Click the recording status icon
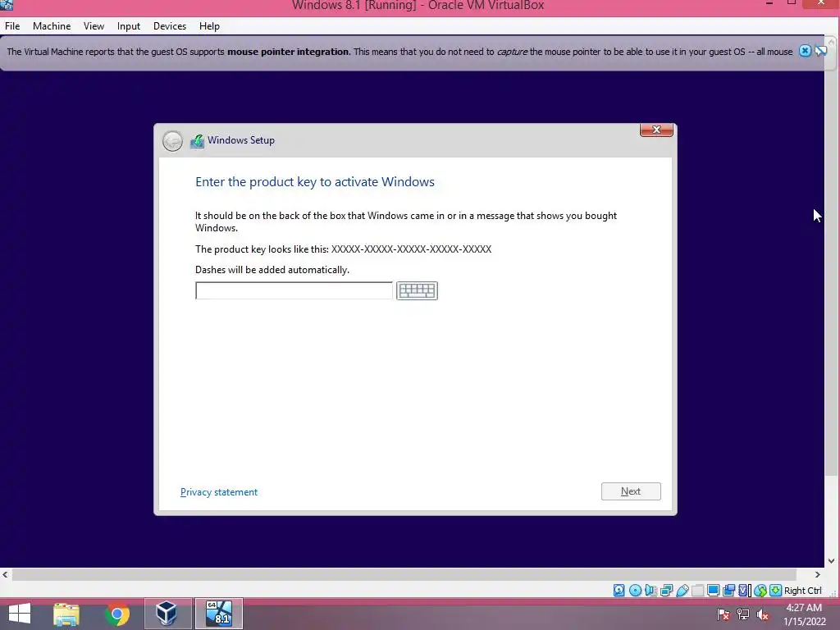This screenshot has width=840, height=630. pyautogui.click(x=728, y=591)
